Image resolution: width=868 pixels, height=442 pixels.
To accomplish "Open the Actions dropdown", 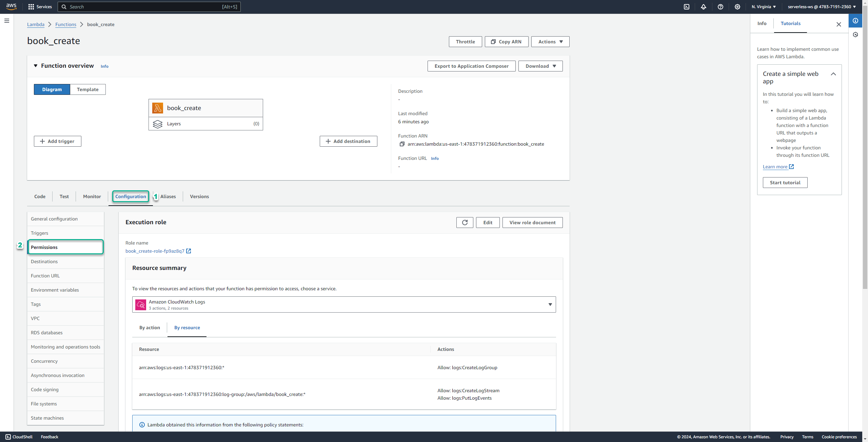I will pyautogui.click(x=550, y=42).
